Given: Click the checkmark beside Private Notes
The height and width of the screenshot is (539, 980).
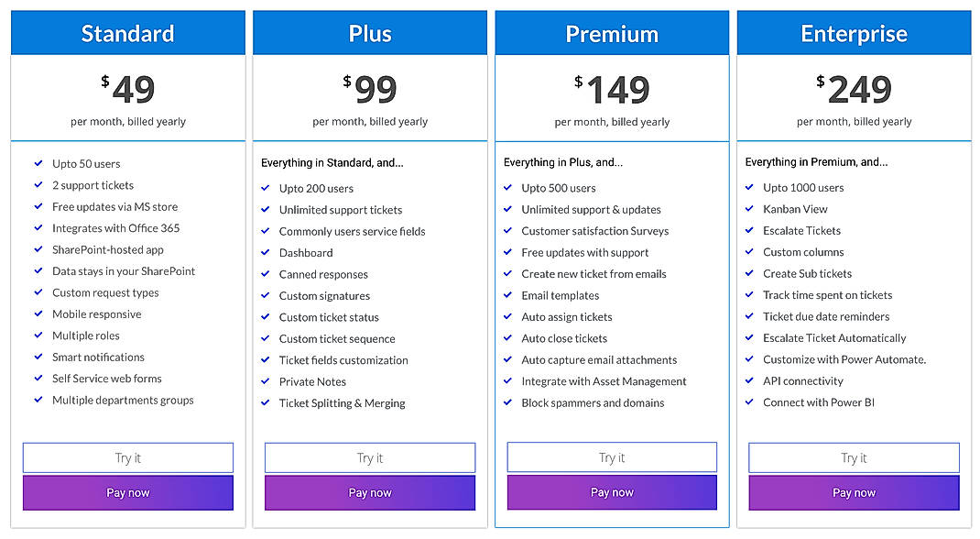Looking at the screenshot, I should pyautogui.click(x=267, y=381).
